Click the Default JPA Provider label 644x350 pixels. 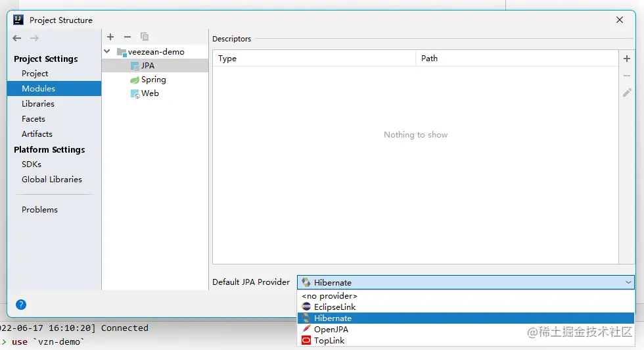coord(251,282)
